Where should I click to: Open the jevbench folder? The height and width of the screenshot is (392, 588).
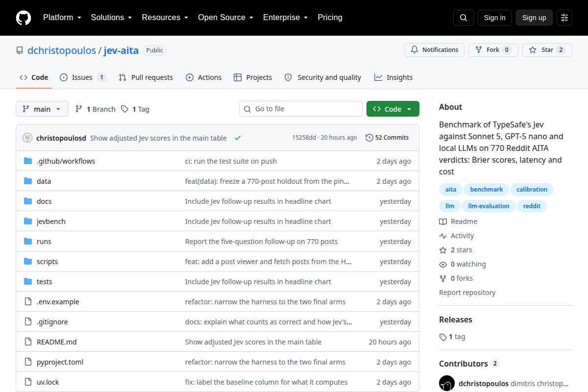[x=51, y=221]
